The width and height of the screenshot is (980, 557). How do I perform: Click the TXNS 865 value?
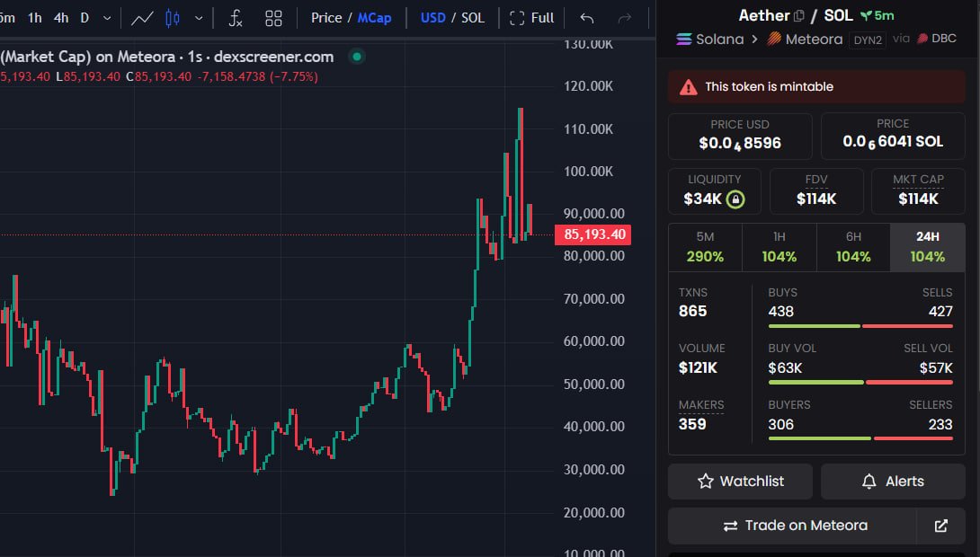(692, 311)
